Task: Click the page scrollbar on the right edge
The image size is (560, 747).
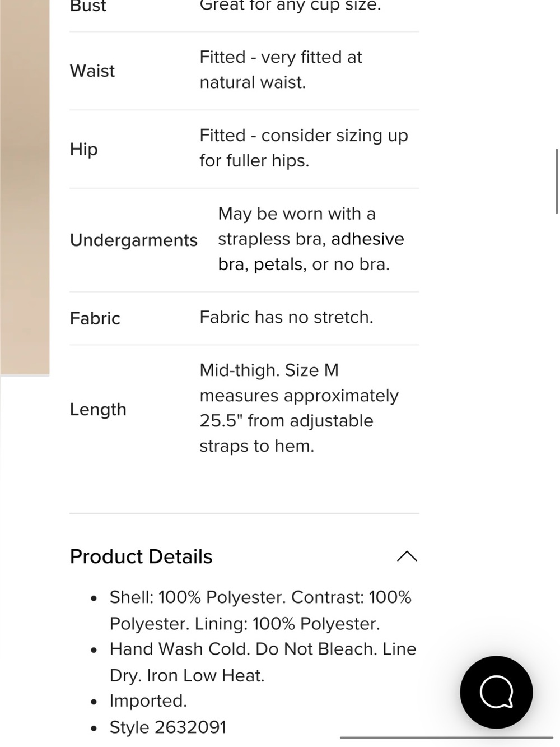Action: pos(557,181)
